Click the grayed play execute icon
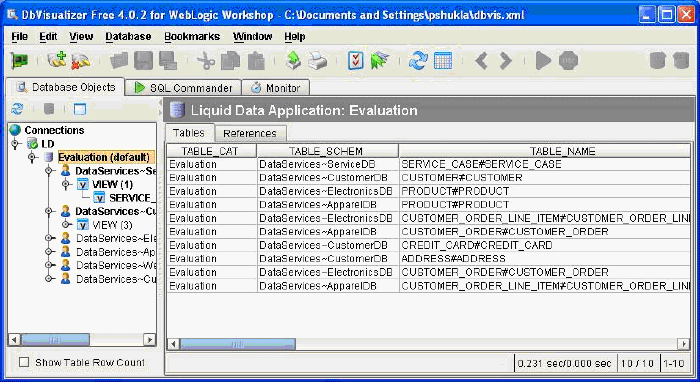This screenshot has width=700, height=382. (x=543, y=60)
